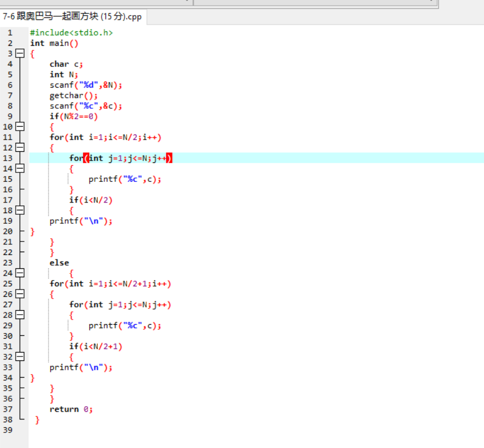
Task: Collapse the for loop fold at line 26
Action: click(x=20, y=294)
